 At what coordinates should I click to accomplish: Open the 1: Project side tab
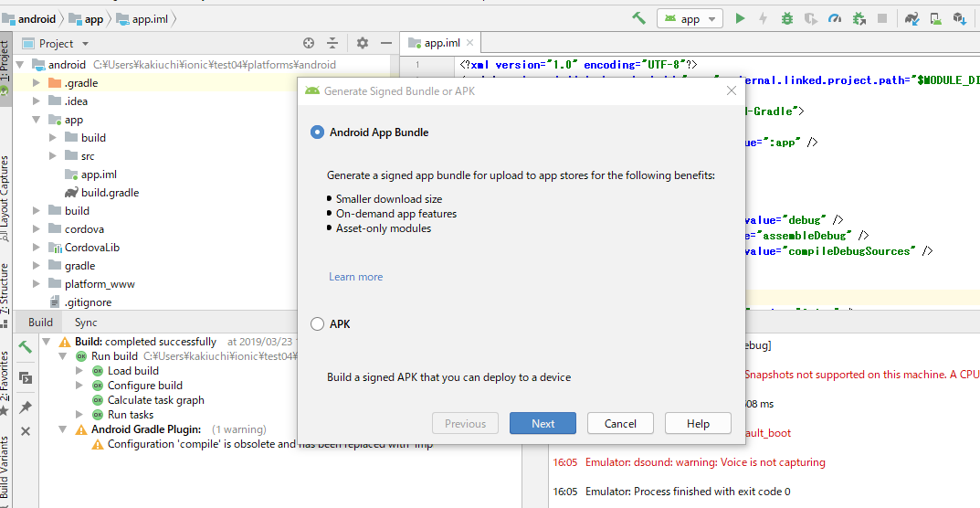coord(5,69)
